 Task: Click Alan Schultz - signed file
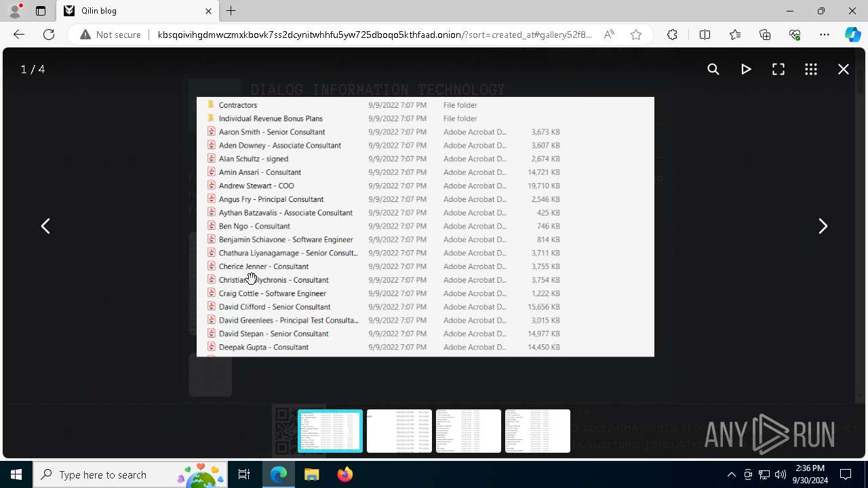click(x=425, y=159)
